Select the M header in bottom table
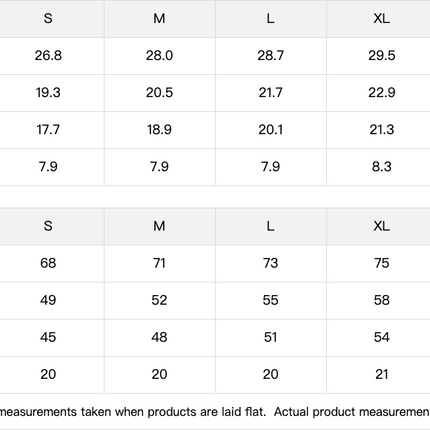 [159, 226]
